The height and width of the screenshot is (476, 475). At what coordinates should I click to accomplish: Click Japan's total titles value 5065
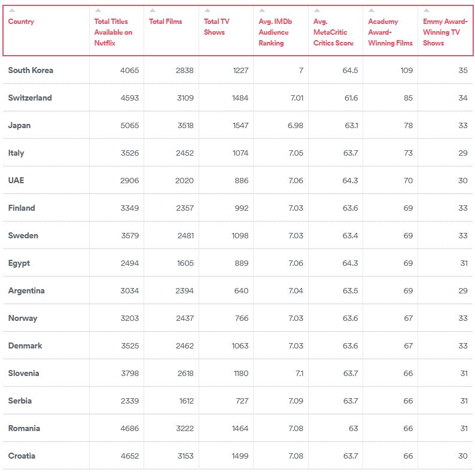[129, 125]
